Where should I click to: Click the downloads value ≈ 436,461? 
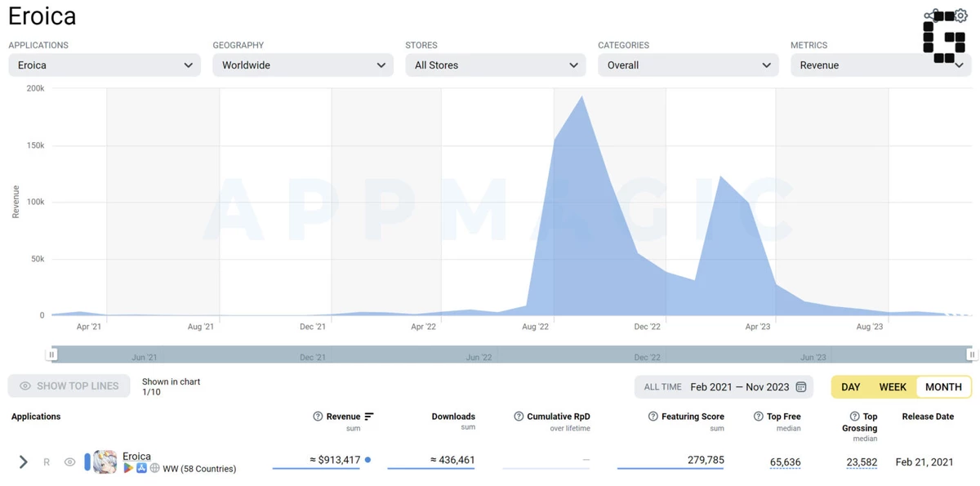452,460
